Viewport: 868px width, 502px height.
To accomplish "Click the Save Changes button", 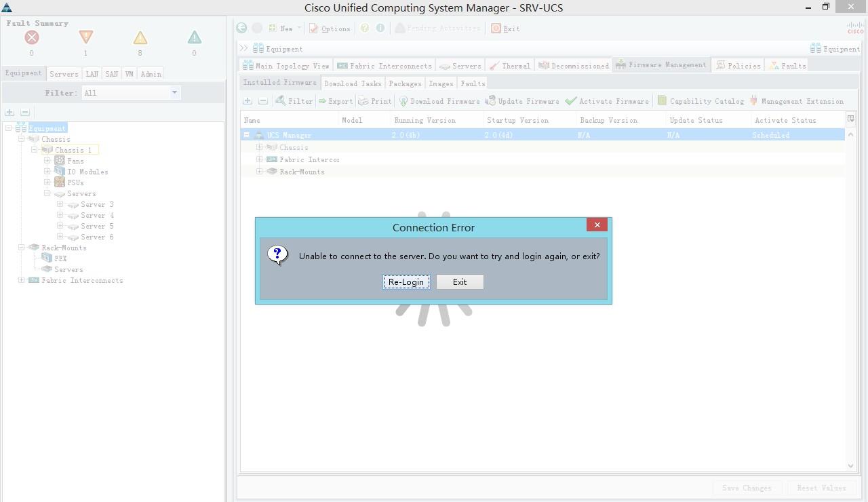I will (x=747, y=488).
